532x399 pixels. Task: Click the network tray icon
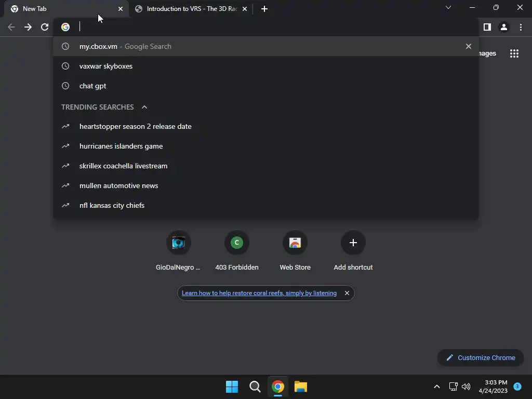coord(453,387)
